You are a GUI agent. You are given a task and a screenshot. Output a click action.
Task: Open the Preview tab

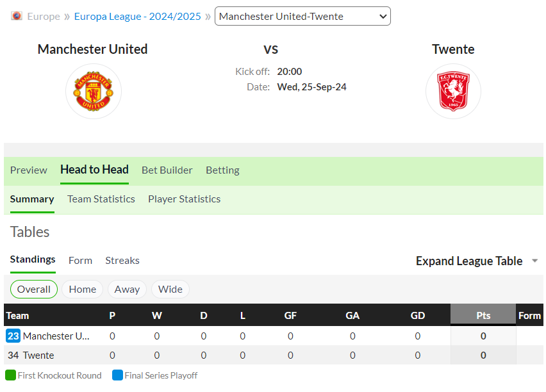[29, 170]
